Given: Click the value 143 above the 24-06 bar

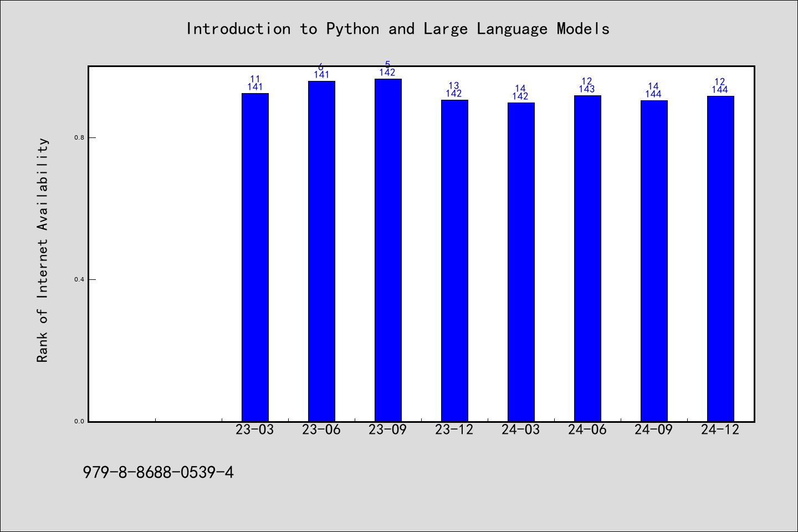Looking at the screenshot, I should (587, 89).
